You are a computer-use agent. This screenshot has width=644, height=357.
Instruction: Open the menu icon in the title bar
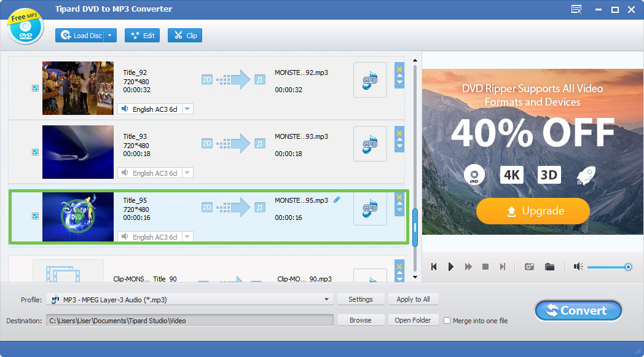coord(576,9)
